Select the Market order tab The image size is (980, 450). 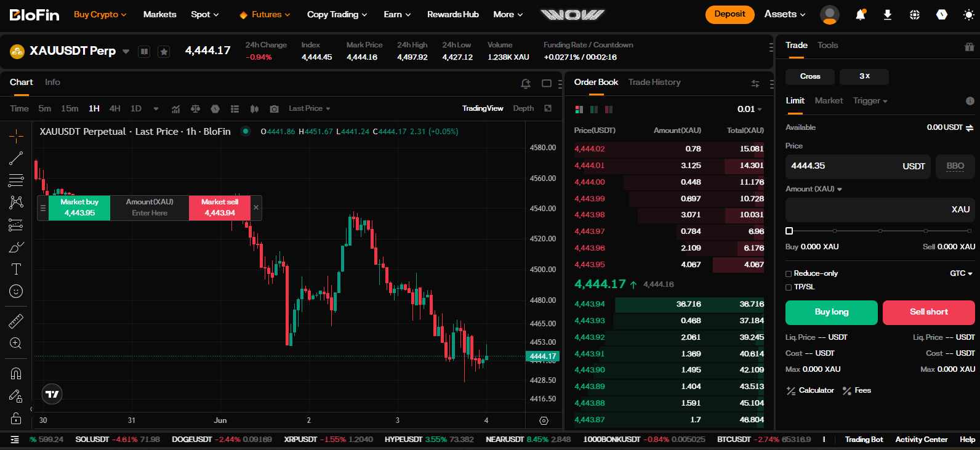(x=829, y=100)
